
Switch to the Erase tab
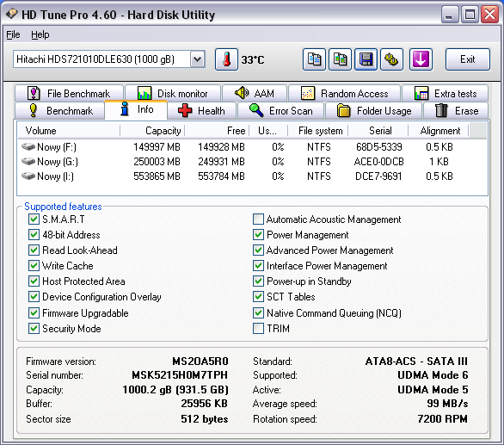(456, 111)
